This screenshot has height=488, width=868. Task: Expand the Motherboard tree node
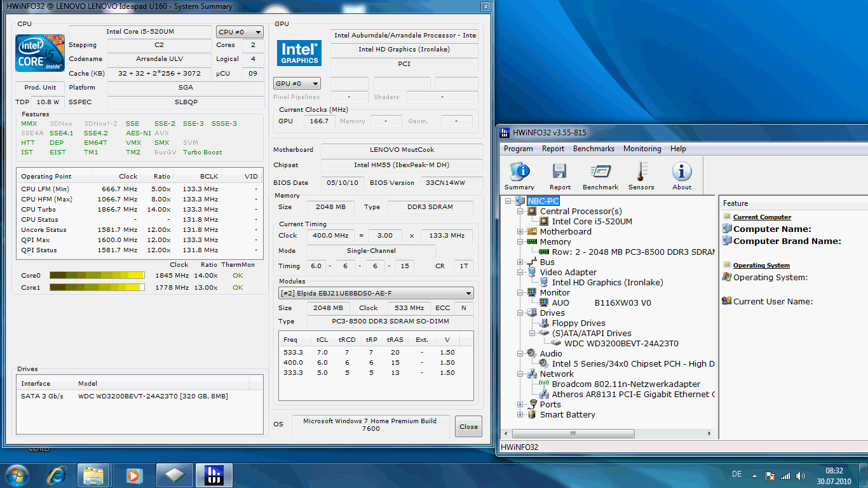click(x=520, y=232)
